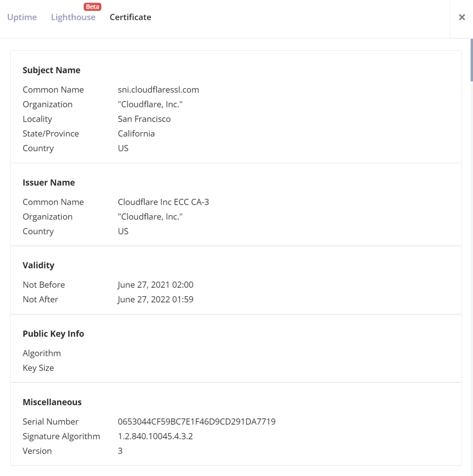
Task: Click the Locality label
Action: coord(37,119)
